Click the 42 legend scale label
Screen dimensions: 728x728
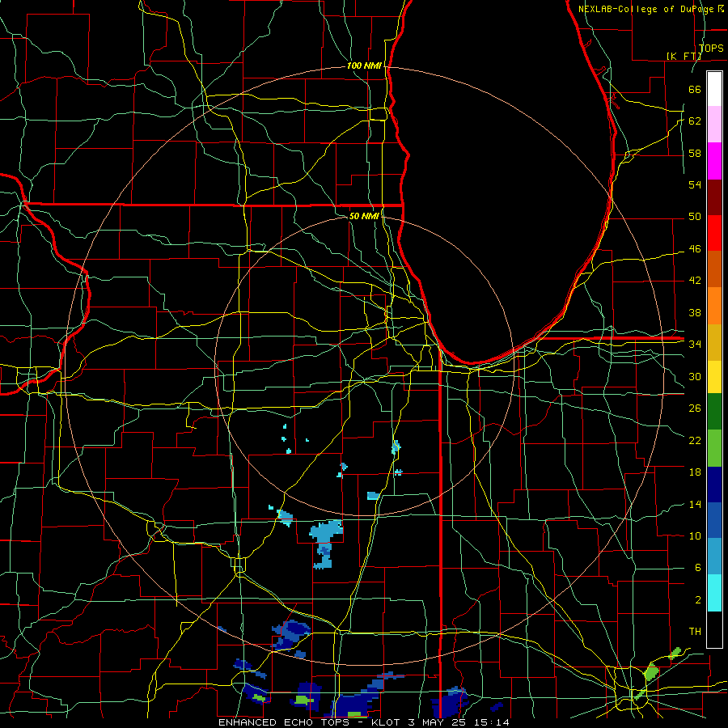[695, 281]
